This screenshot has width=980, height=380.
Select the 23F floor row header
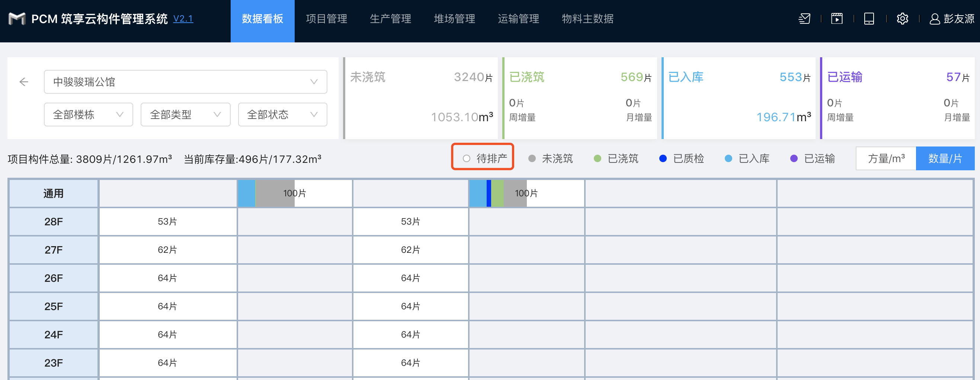tap(53, 363)
